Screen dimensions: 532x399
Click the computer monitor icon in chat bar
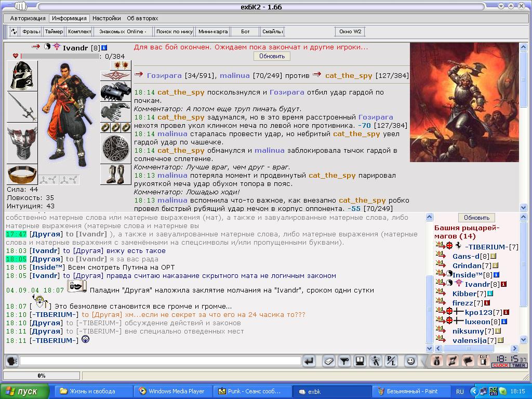(360, 361)
